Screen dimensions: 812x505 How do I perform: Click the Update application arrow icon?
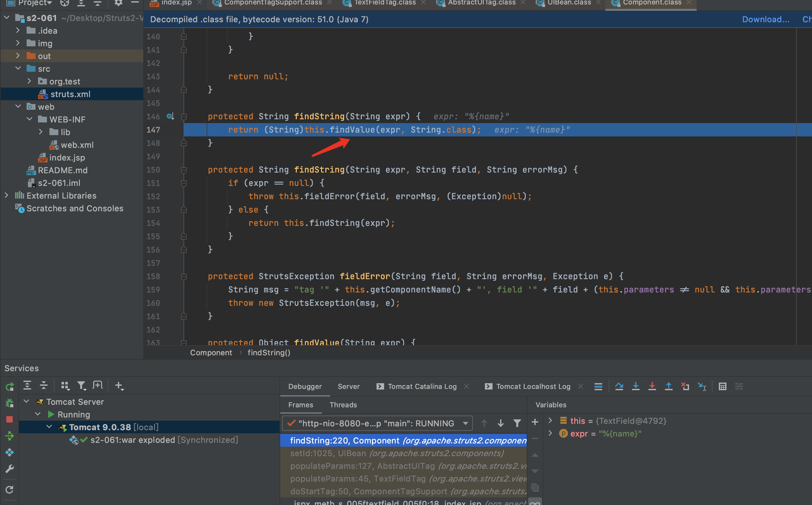(x=9, y=436)
